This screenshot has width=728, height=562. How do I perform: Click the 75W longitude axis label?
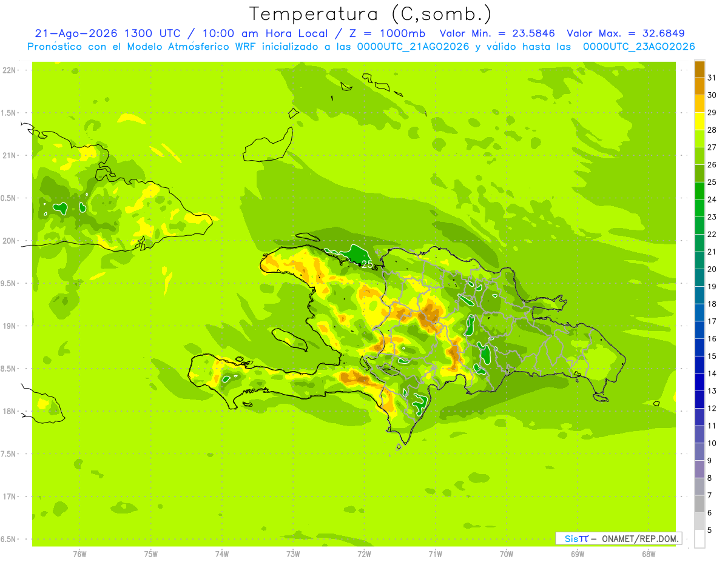point(151,554)
